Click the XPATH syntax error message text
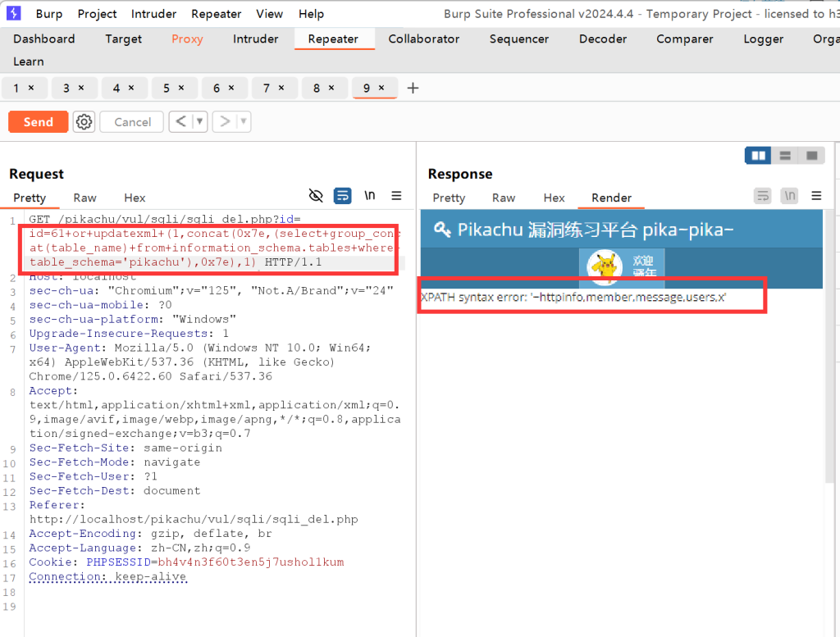This screenshot has width=840, height=637. click(x=573, y=297)
